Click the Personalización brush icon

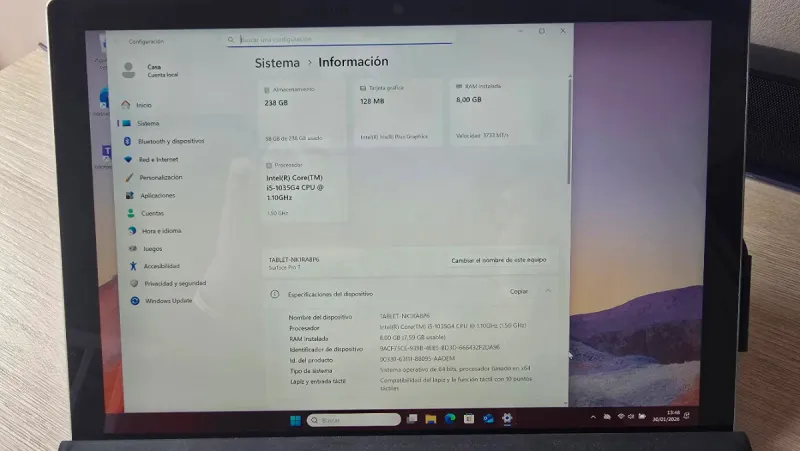tap(129, 178)
